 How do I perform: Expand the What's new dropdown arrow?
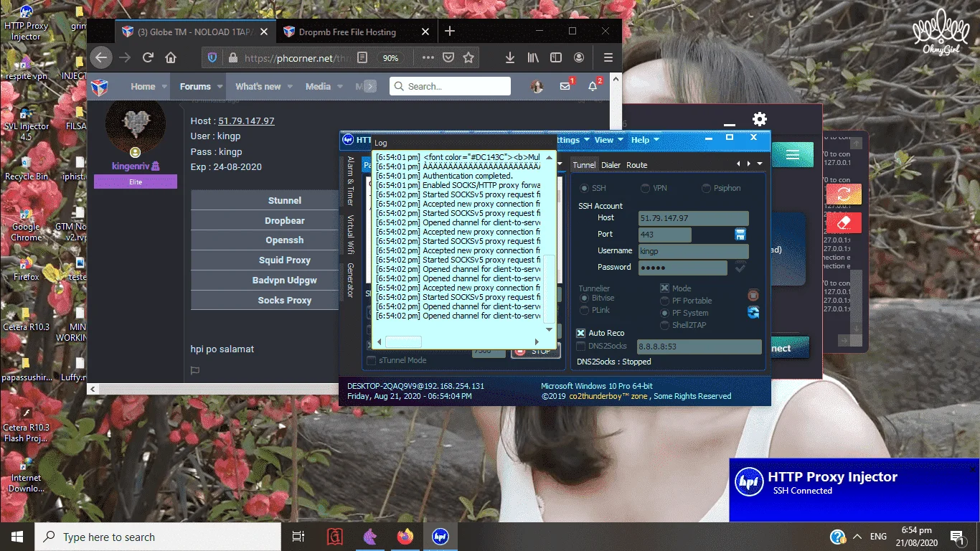coord(290,87)
